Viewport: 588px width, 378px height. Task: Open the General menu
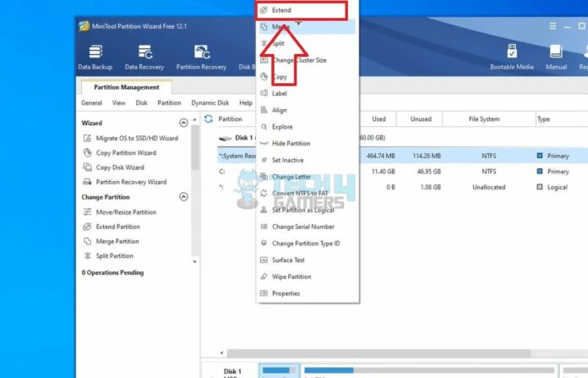click(x=91, y=103)
